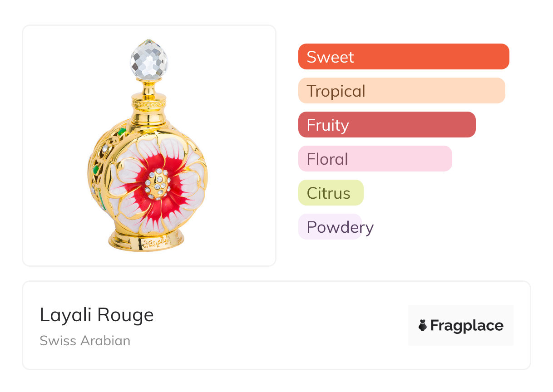Select the Powdery accord bar
Viewport: 553px width, 392px height.
pyautogui.click(x=330, y=227)
